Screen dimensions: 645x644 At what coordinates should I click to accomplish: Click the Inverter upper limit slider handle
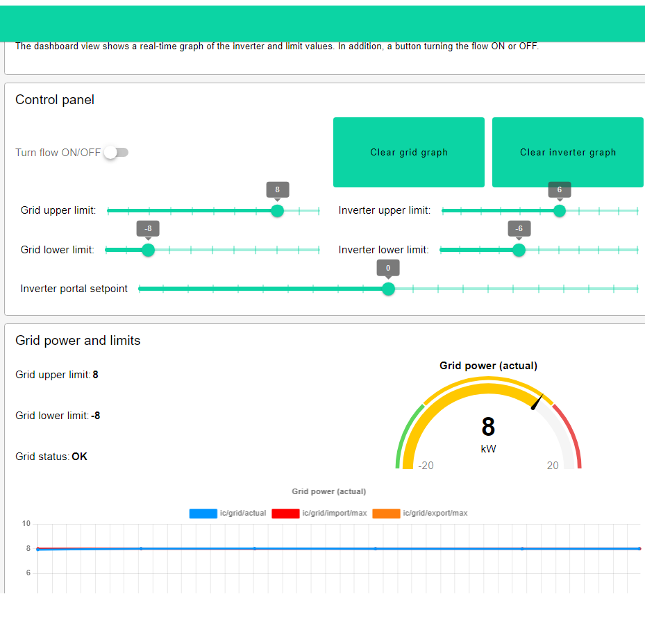[560, 211]
